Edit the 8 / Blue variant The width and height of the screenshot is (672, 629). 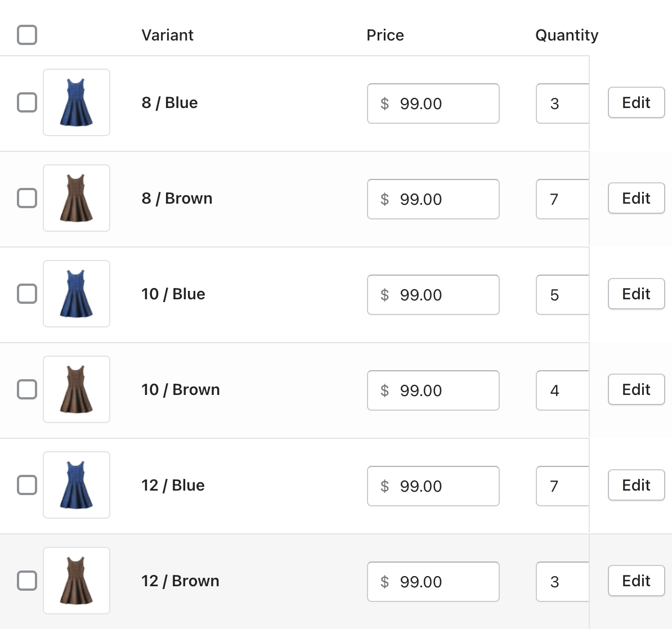point(636,102)
